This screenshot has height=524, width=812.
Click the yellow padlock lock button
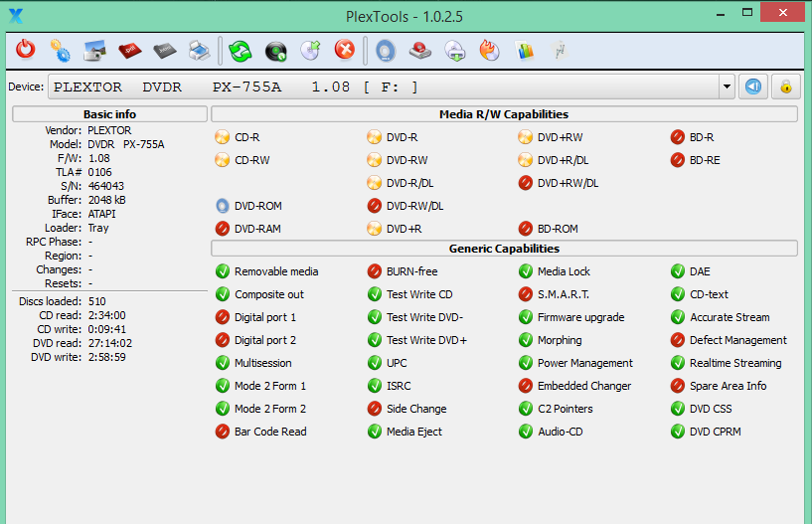click(x=786, y=87)
